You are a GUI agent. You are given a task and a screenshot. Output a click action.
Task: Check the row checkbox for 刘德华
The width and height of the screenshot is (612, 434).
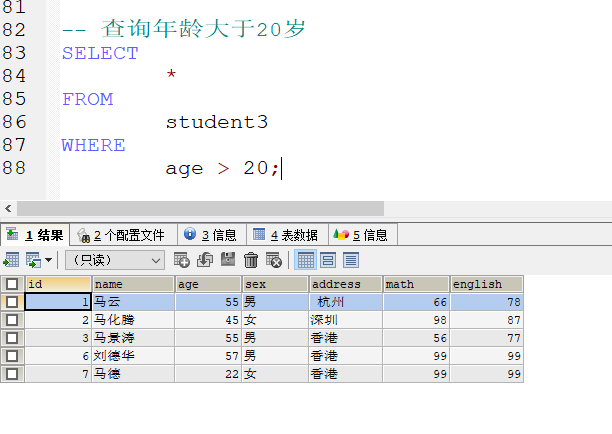12,356
